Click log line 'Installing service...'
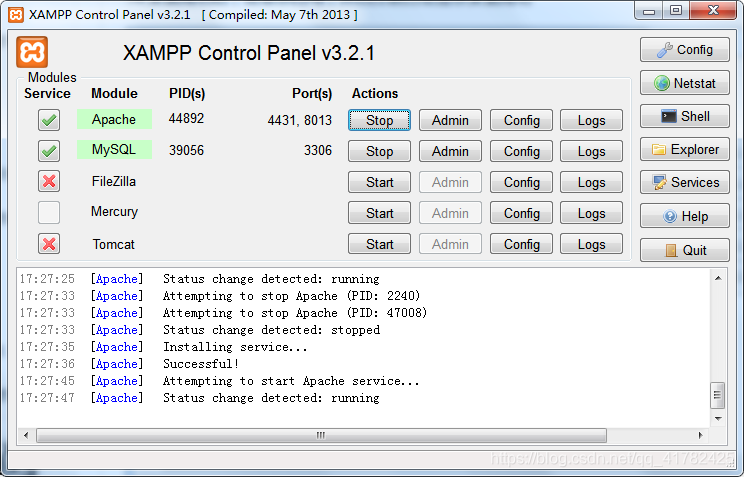Screen dimensions: 744x477 click(x=235, y=347)
